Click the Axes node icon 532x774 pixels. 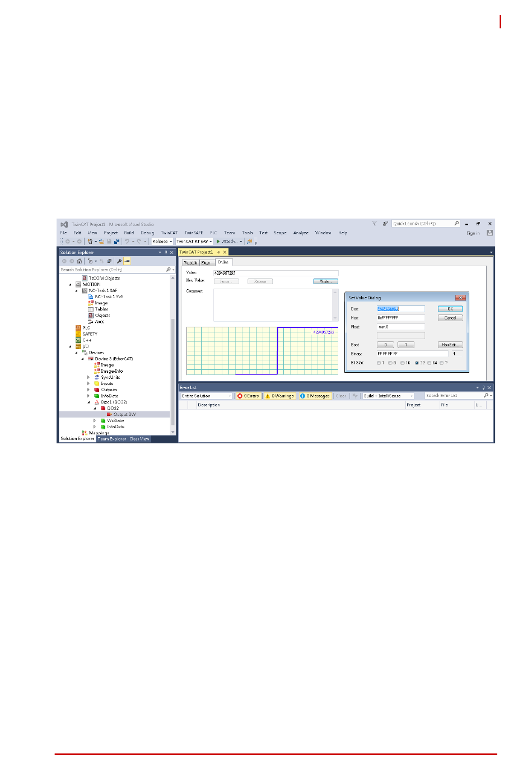click(x=91, y=322)
